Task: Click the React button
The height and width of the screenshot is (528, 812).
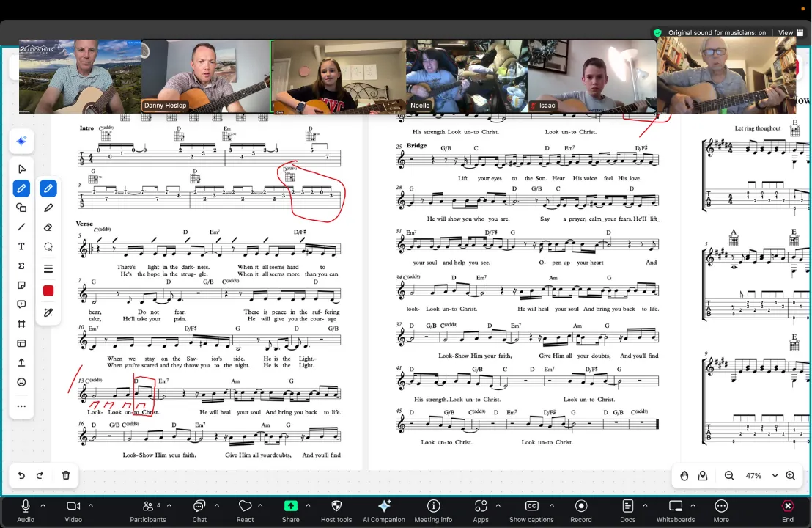Action: click(x=245, y=511)
